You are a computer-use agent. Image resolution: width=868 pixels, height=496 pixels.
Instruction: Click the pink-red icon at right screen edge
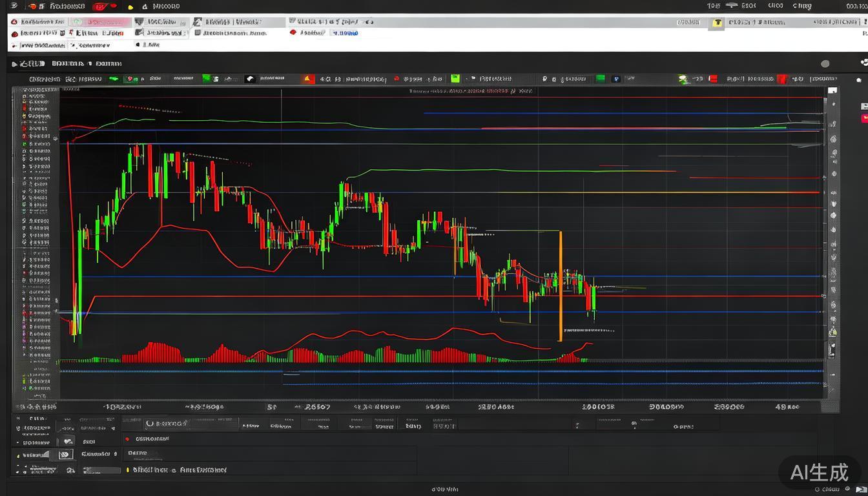(864, 118)
